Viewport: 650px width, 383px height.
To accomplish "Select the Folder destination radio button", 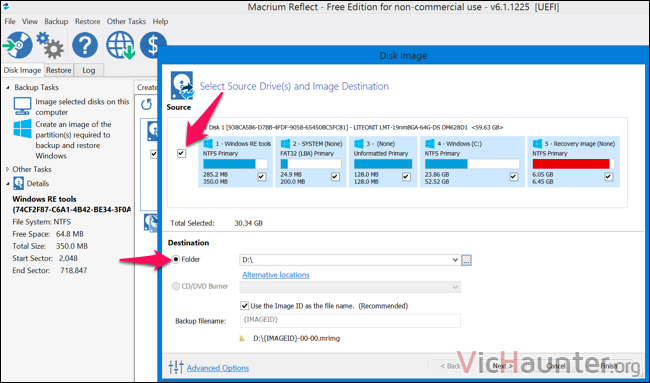I will coord(176,259).
